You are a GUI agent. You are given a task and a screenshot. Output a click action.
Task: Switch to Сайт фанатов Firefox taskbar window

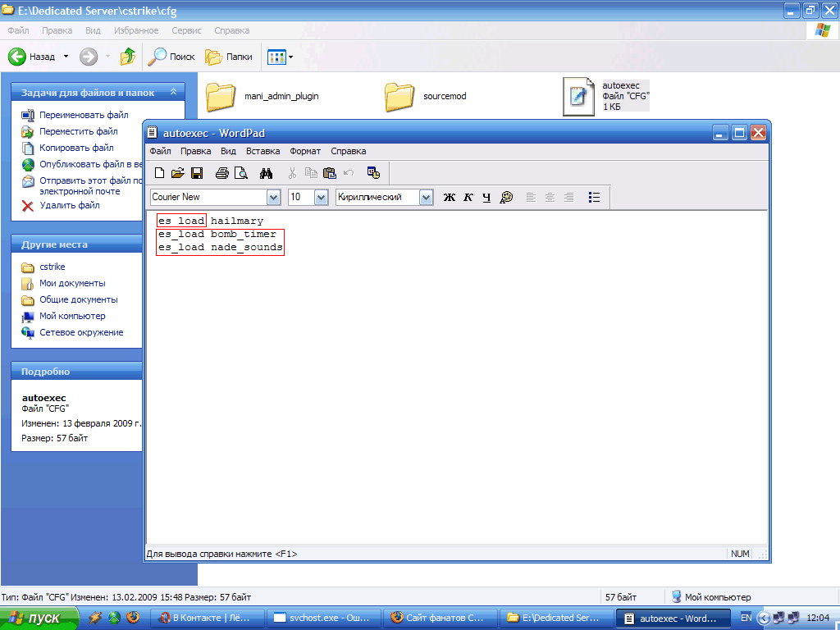(440, 619)
